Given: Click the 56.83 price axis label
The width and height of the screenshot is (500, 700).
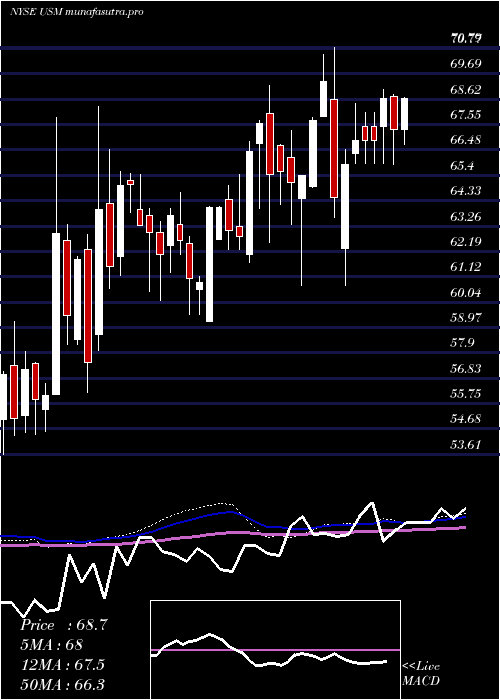Looking at the screenshot, I should tap(466, 369).
